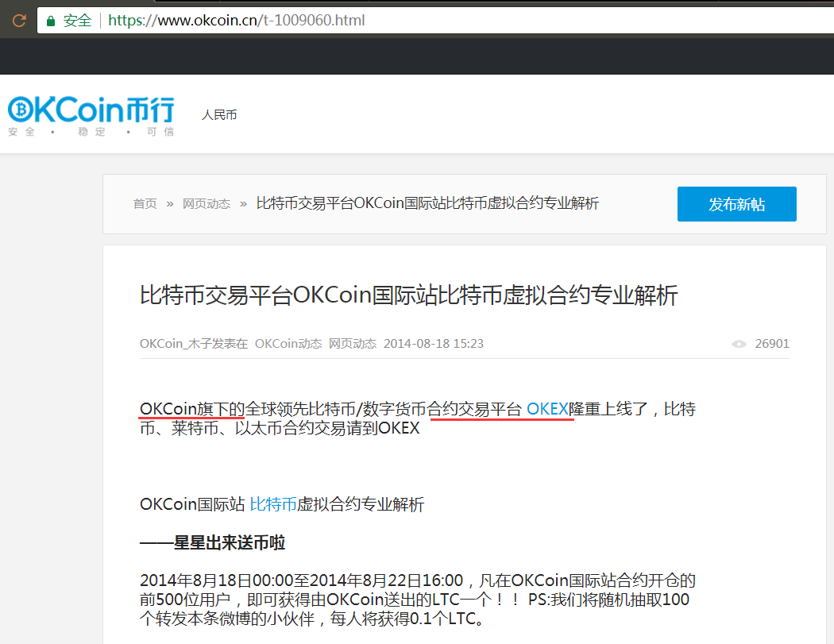Image resolution: width=834 pixels, height=644 pixels.
Task: Go to 首页 in the breadcrumb
Action: (x=145, y=204)
